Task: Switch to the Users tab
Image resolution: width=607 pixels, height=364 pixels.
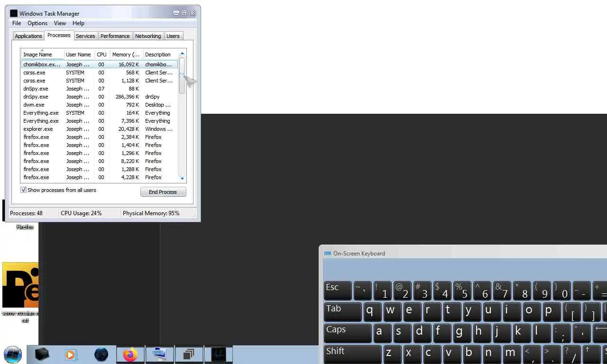Action: [x=173, y=36]
